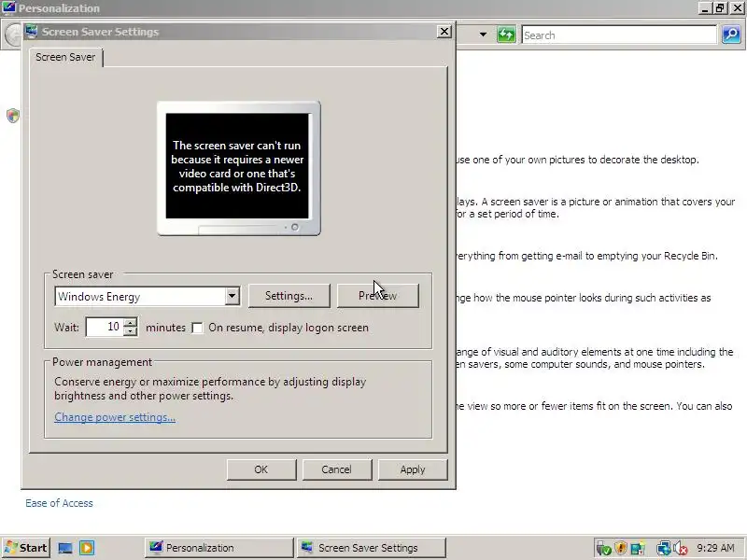This screenshot has width=747, height=560.
Task: Click the Safely Remove Hardware tray icon
Action: pyautogui.click(x=603, y=549)
